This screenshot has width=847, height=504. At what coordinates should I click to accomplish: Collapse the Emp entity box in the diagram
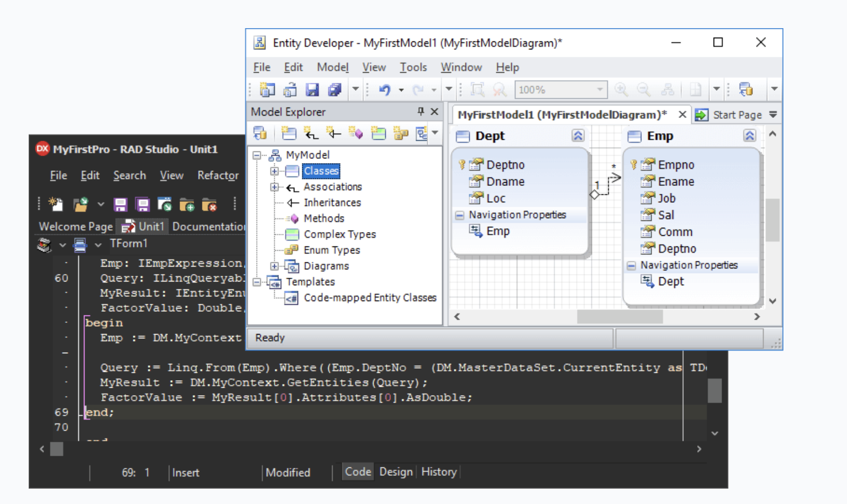[x=750, y=136]
